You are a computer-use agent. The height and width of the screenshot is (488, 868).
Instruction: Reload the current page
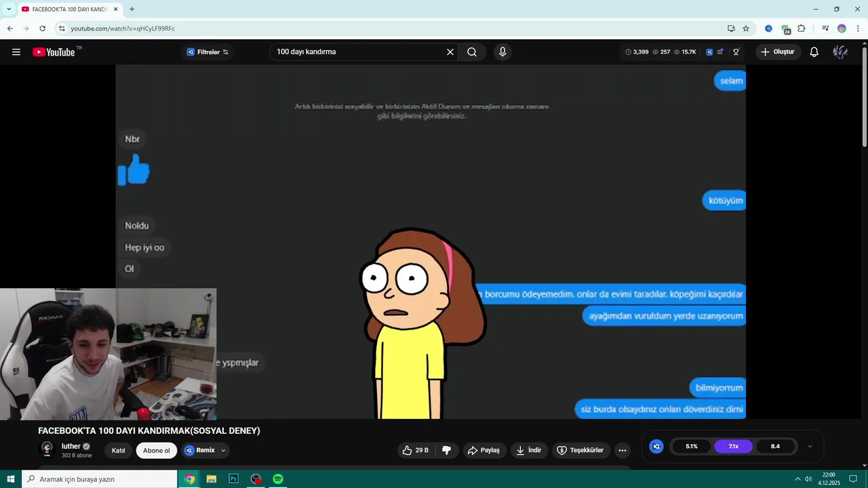pos(42,28)
